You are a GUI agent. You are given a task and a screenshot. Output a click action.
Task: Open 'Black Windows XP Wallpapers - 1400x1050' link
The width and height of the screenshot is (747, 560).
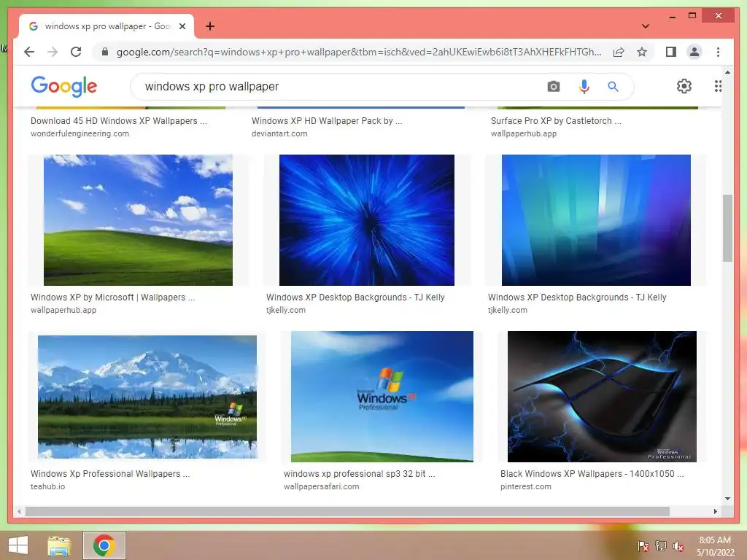coord(592,474)
